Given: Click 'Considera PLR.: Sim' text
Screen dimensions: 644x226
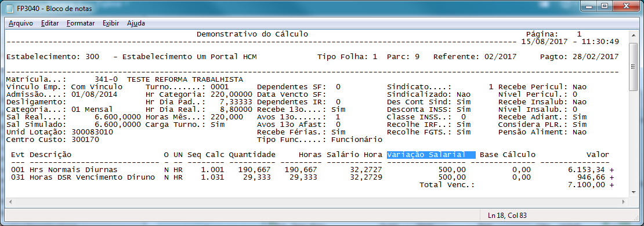Looking at the screenshot, I should pos(542,124).
